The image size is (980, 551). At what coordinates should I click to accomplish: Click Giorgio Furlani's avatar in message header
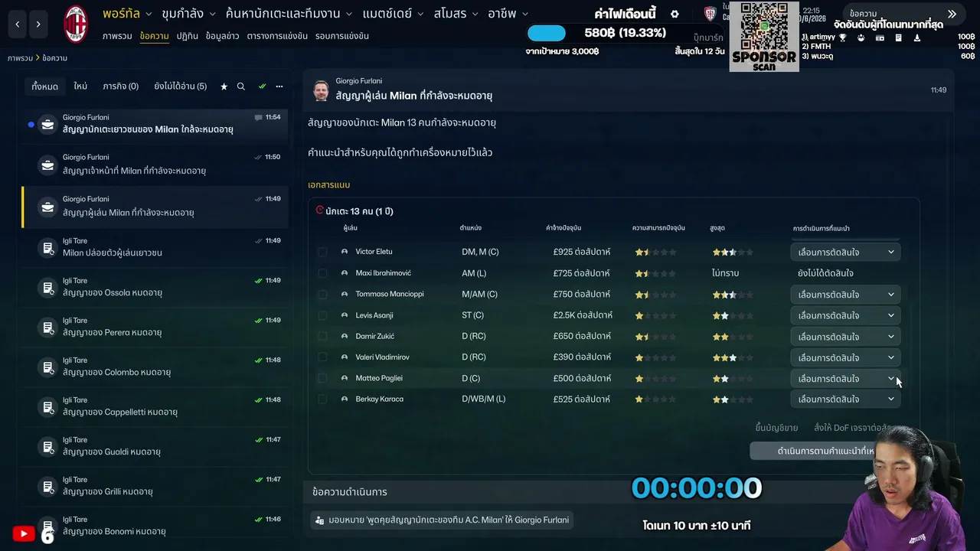(x=321, y=90)
